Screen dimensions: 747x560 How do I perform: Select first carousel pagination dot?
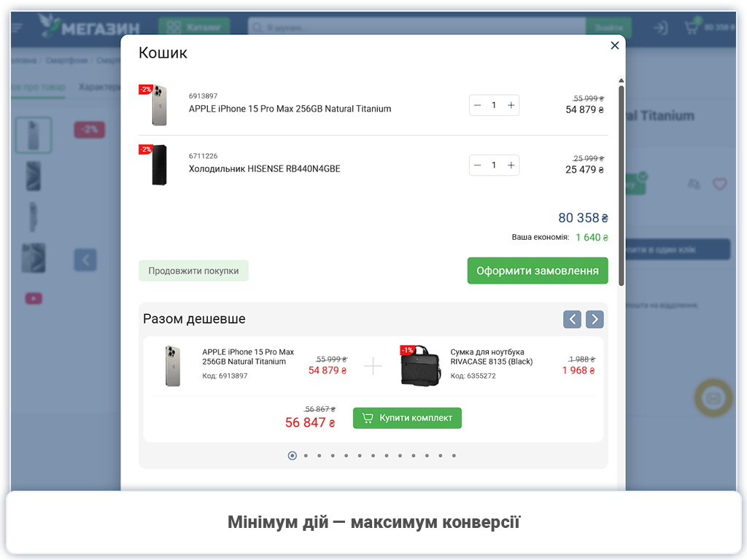tap(293, 456)
